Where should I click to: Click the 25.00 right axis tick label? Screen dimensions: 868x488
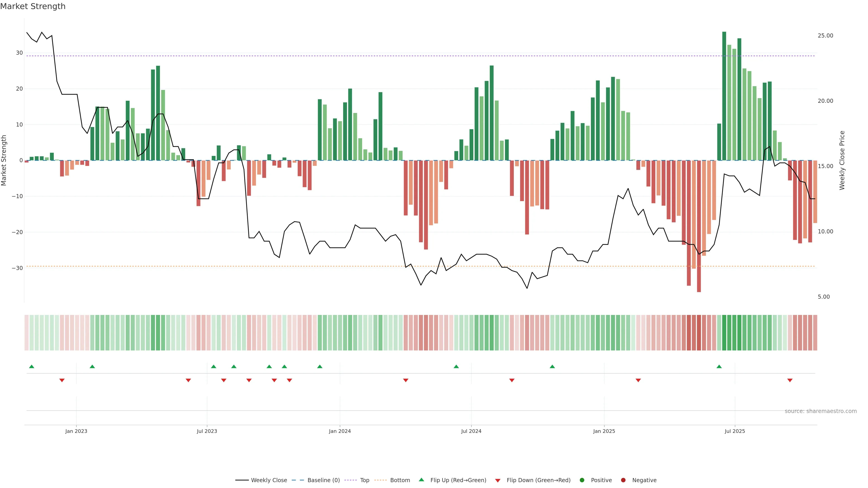click(825, 36)
